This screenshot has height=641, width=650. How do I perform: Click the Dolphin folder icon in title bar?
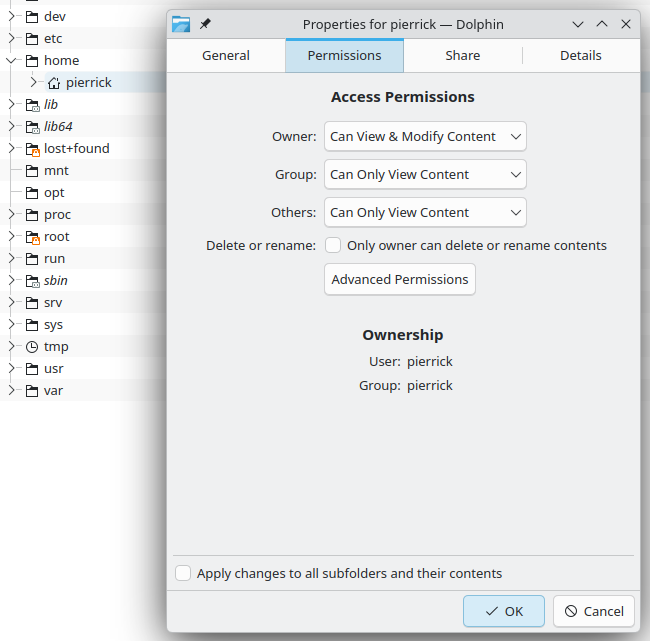click(x=181, y=24)
